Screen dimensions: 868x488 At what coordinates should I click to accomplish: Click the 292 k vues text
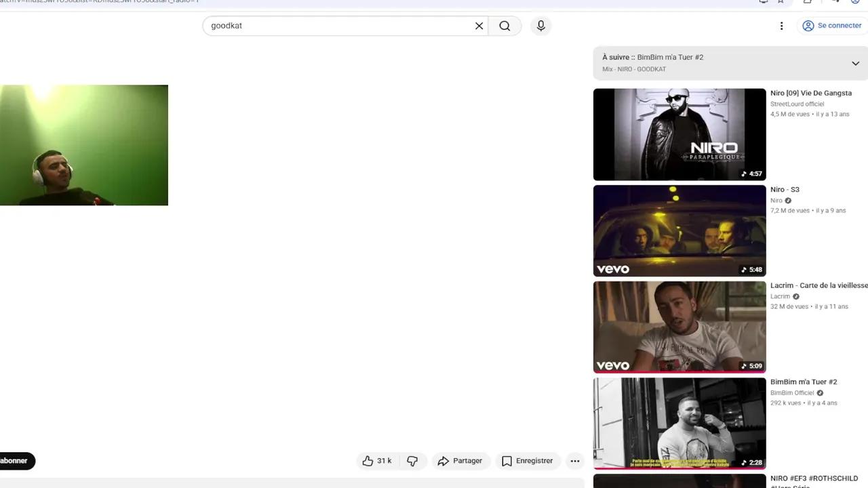coord(786,403)
